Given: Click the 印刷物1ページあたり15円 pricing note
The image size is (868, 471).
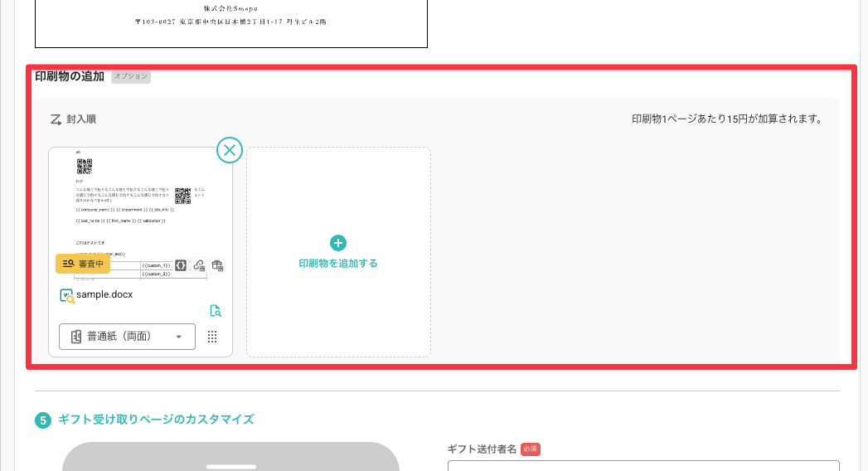Looking at the screenshot, I should 727,119.
